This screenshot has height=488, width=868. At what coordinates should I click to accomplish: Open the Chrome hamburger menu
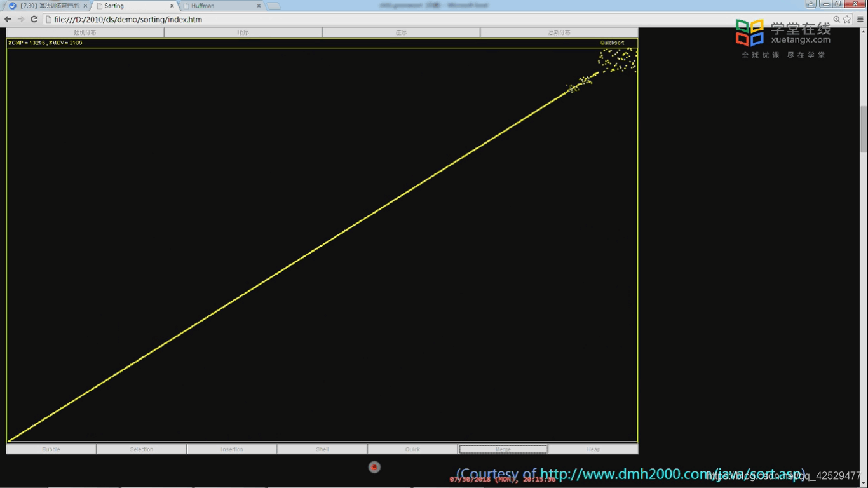tap(860, 20)
